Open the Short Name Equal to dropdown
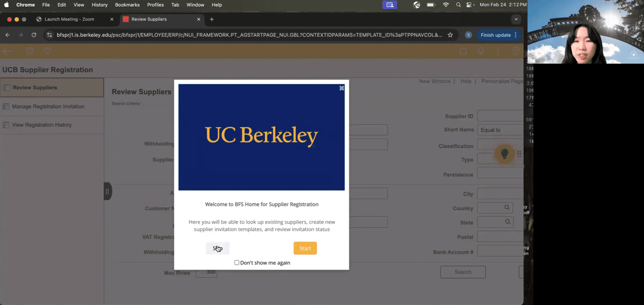 tap(500, 130)
